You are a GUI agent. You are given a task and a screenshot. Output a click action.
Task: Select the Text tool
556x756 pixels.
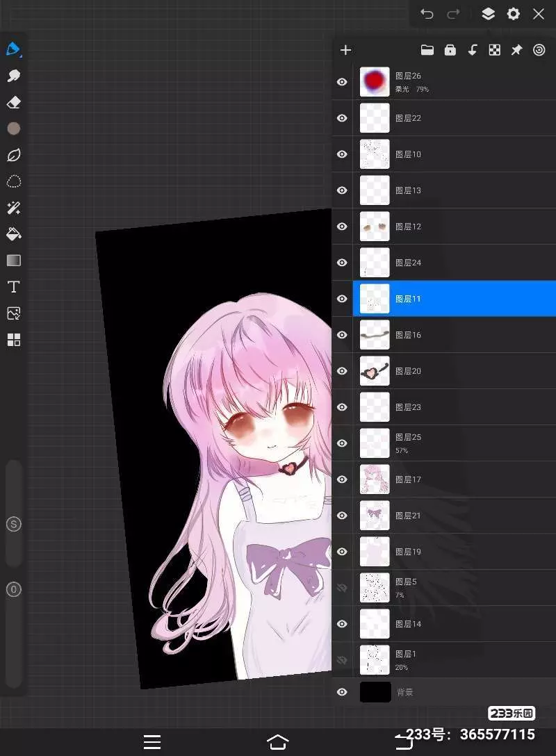(x=14, y=287)
